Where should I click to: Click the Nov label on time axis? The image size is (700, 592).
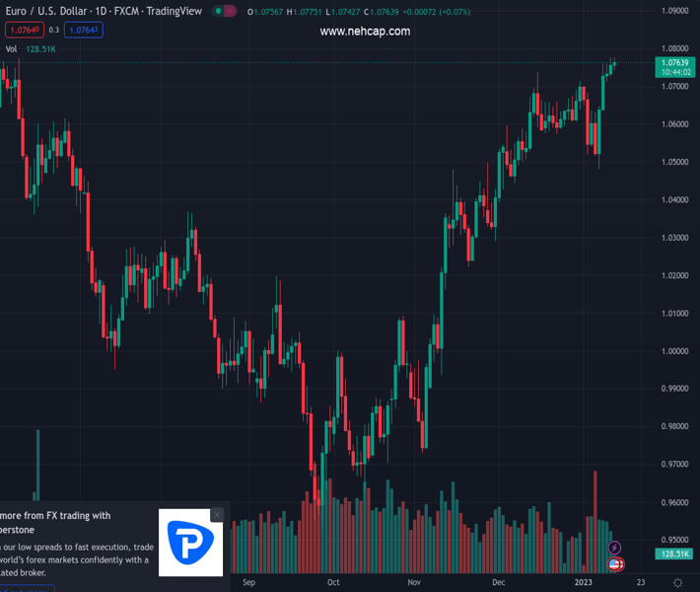point(414,583)
